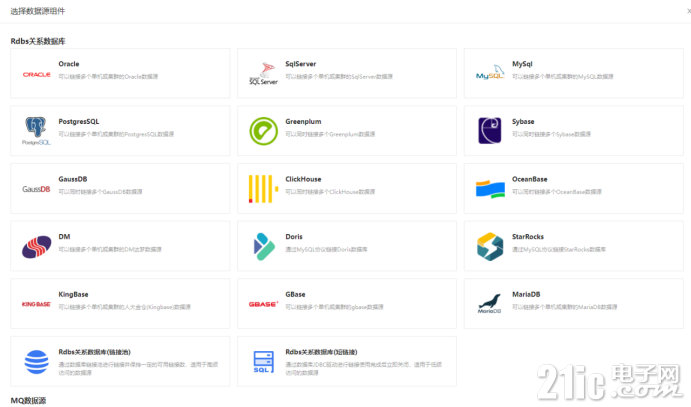691x407 pixels.
Task: Click the Oracle card description text
Action: 108,77
